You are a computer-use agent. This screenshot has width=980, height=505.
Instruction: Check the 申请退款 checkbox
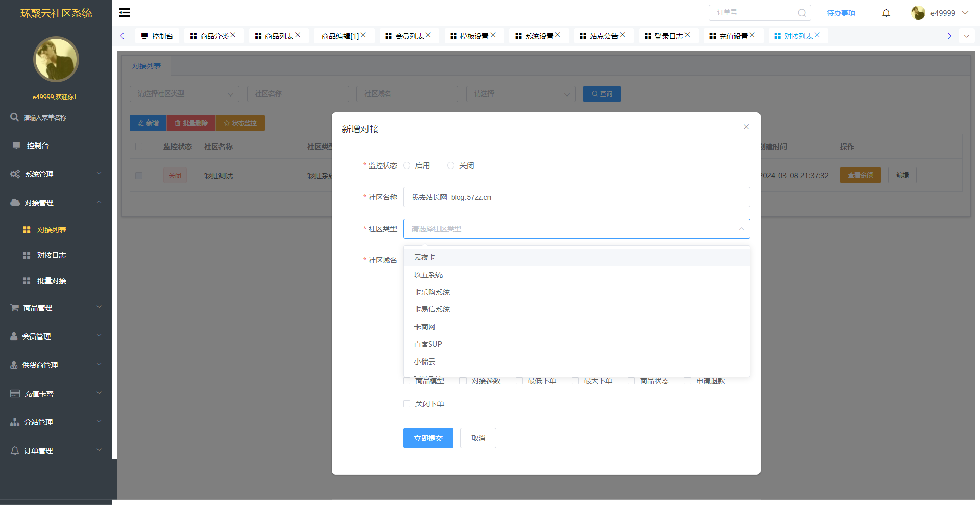click(x=688, y=381)
